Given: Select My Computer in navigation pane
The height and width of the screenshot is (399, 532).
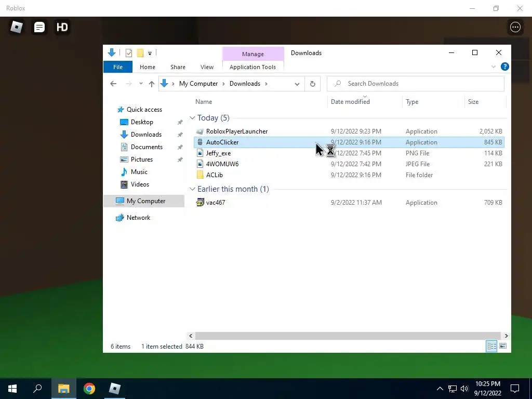Looking at the screenshot, I should pos(144,201).
